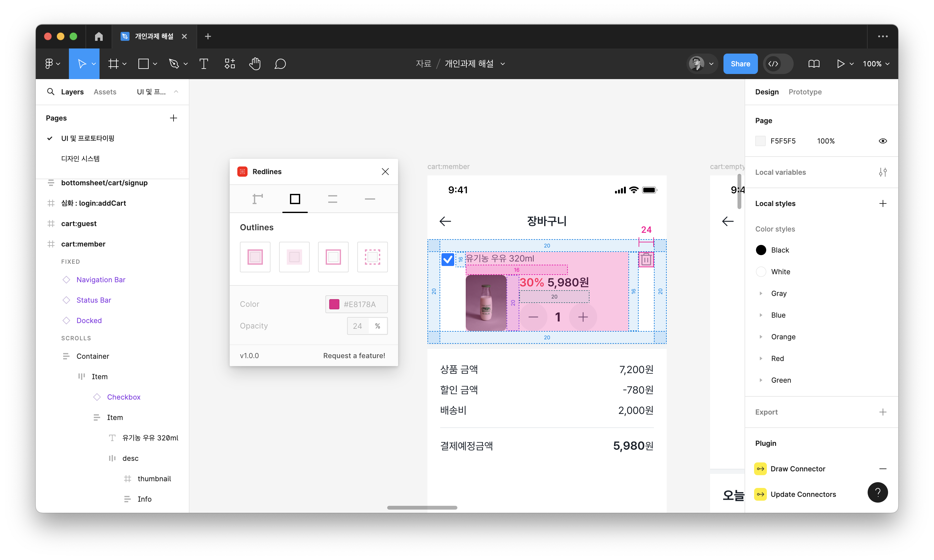Collapse the pages list chevron
The width and height of the screenshot is (934, 560).
click(x=176, y=92)
